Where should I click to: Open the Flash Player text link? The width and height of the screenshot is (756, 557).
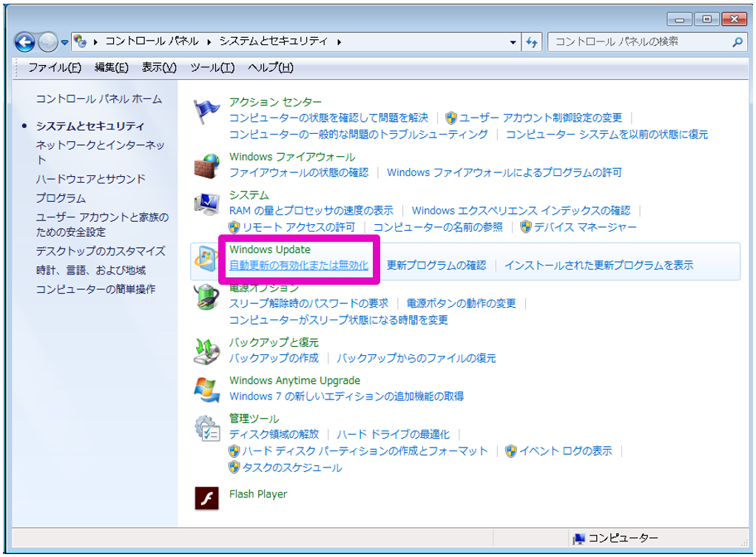click(x=258, y=494)
